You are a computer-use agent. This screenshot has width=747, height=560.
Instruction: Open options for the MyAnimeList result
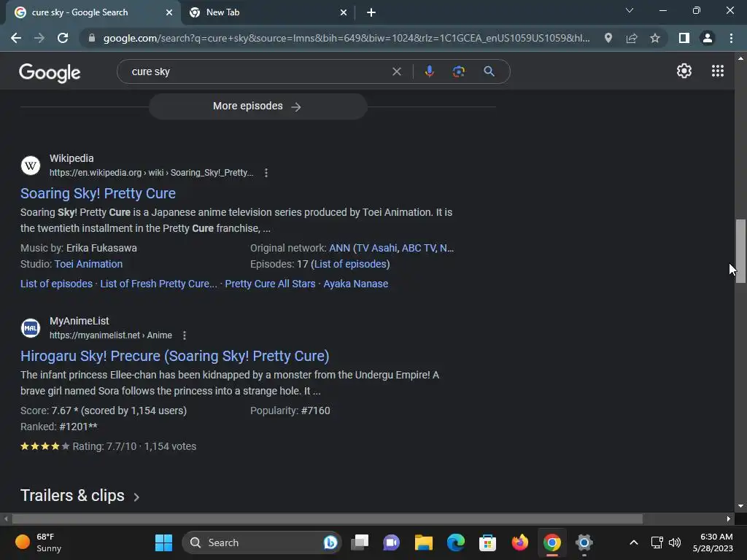pyautogui.click(x=185, y=335)
